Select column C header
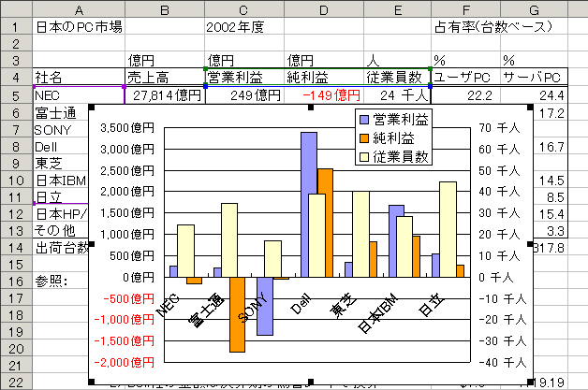The image size is (588, 390). click(x=244, y=8)
